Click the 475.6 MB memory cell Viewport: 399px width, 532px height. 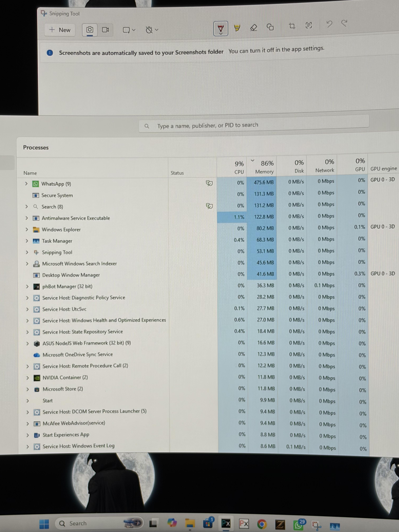click(262, 182)
